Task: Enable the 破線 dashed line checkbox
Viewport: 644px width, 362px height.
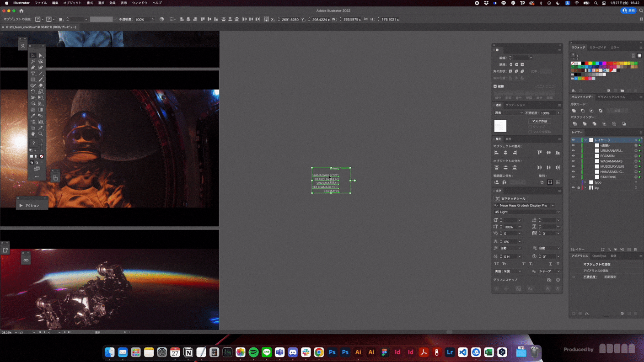Action: point(495,86)
